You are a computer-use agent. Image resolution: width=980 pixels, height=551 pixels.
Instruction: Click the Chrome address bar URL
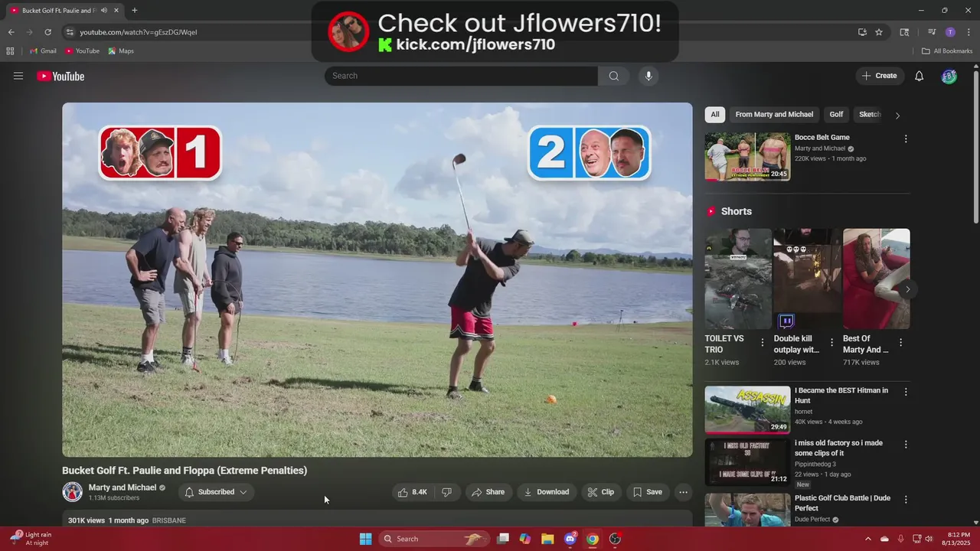point(139,32)
